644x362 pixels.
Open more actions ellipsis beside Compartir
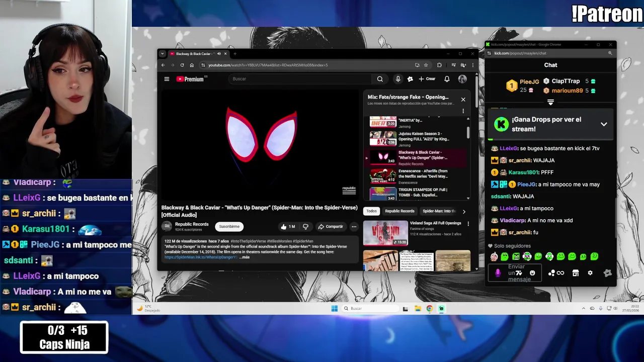point(354,227)
